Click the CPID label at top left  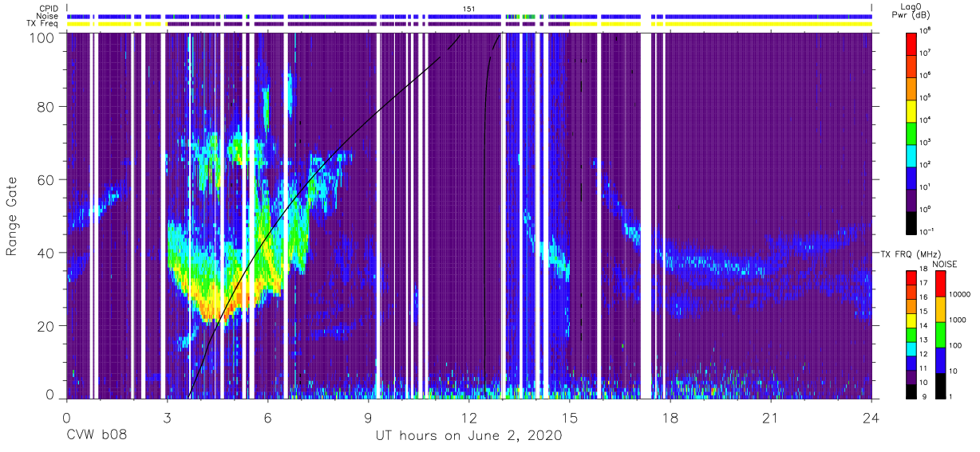pos(48,8)
